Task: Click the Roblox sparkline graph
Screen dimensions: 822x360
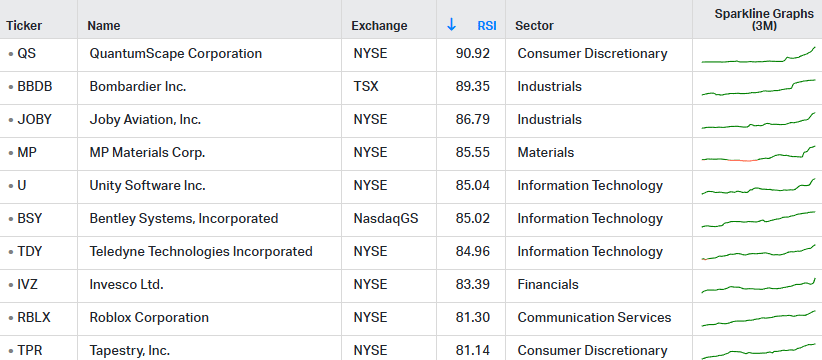Action: [758, 318]
